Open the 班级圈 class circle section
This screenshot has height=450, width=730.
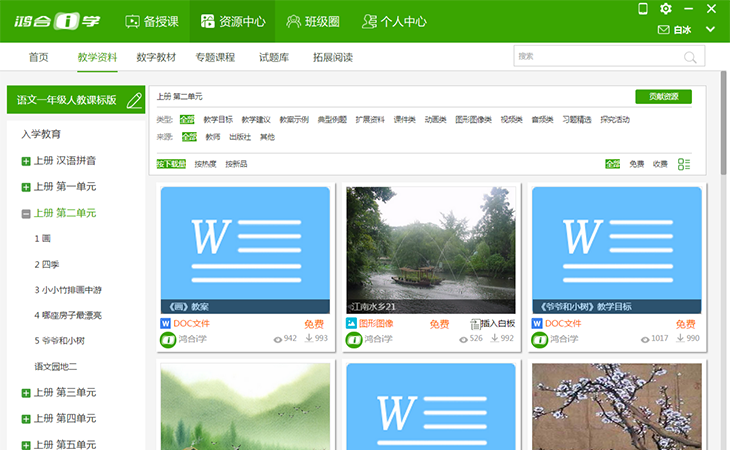pos(313,21)
